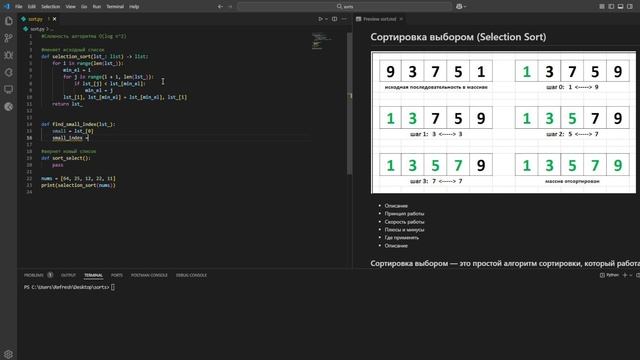
Task: Click the terminal prompt line
Action: click(69, 287)
